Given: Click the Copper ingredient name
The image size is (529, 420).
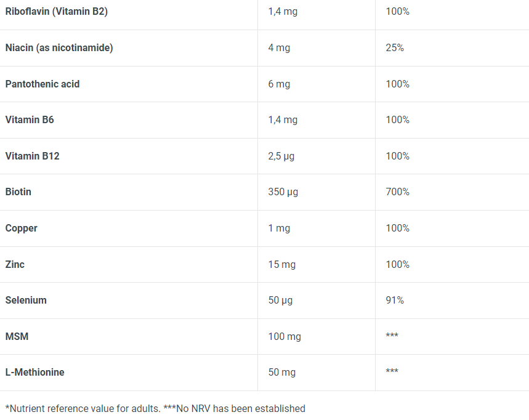Looking at the screenshot, I should (22, 228).
